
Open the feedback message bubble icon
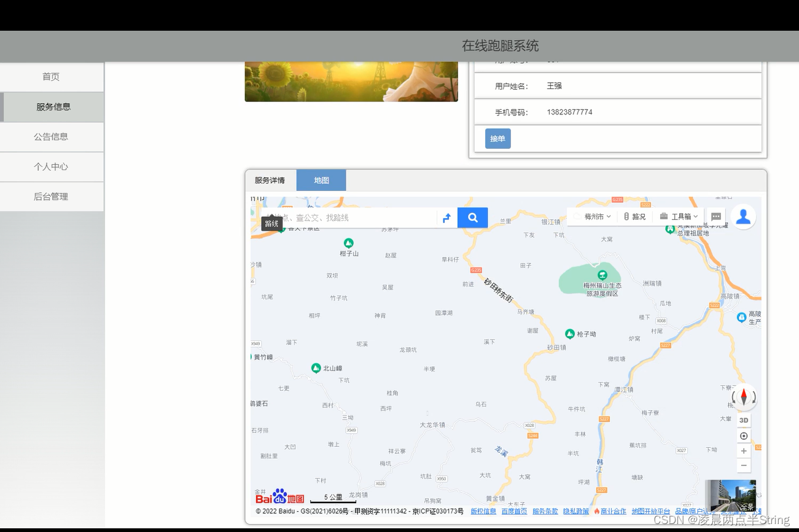point(716,217)
